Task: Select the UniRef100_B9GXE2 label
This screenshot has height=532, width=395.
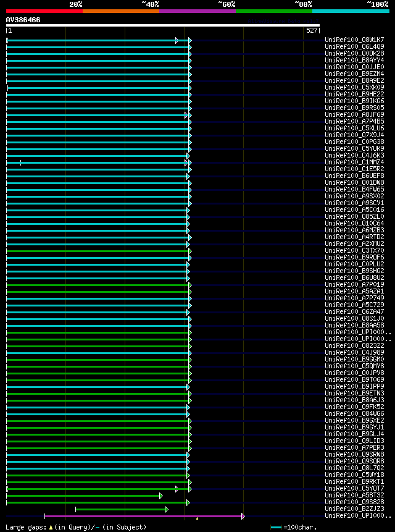Action: (354, 420)
